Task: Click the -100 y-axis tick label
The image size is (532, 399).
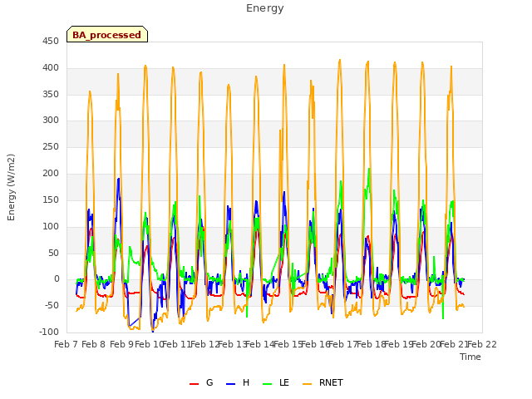Action: click(49, 332)
